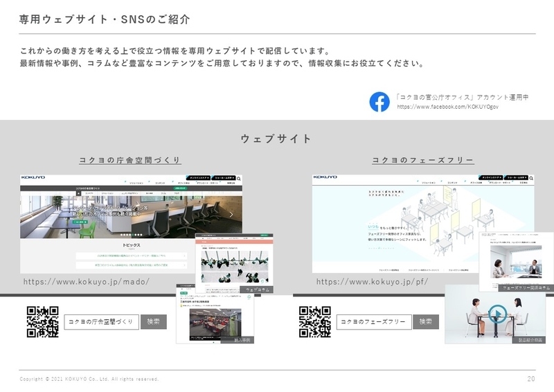Screen dimensions: 554x392
Task: Click the copyright KOKUYO footer text
Action: click(89, 380)
